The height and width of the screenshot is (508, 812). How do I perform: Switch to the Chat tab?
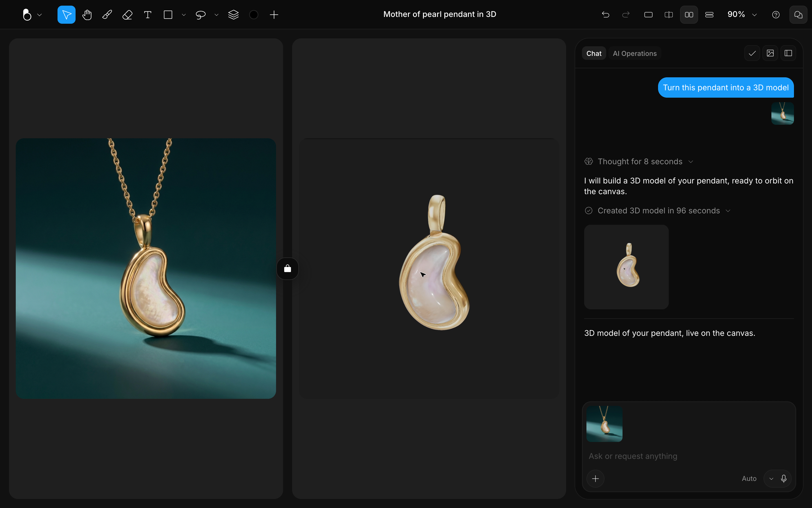point(594,53)
